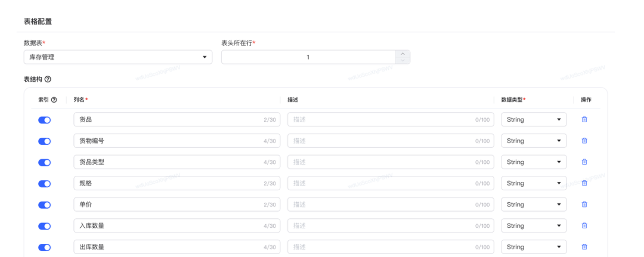The height and width of the screenshot is (257, 644).
Task: Click trash icon for 货物编号 row
Action: pos(584,141)
